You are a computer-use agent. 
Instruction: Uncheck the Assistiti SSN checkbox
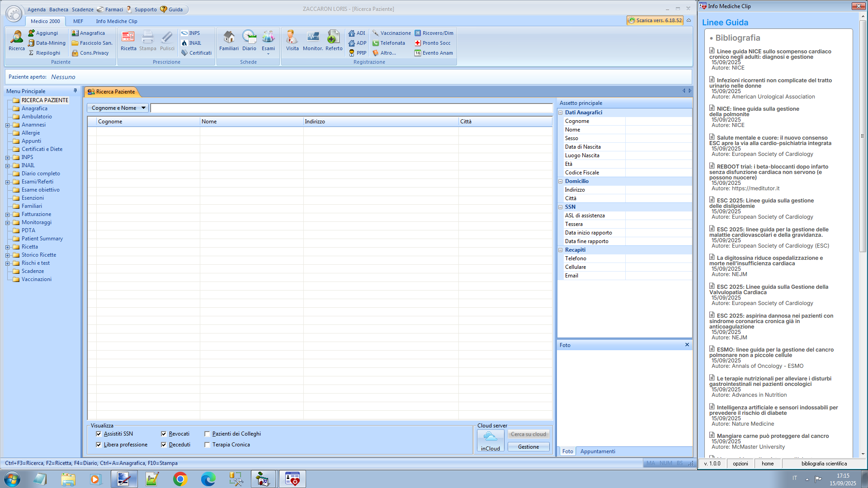click(x=99, y=434)
